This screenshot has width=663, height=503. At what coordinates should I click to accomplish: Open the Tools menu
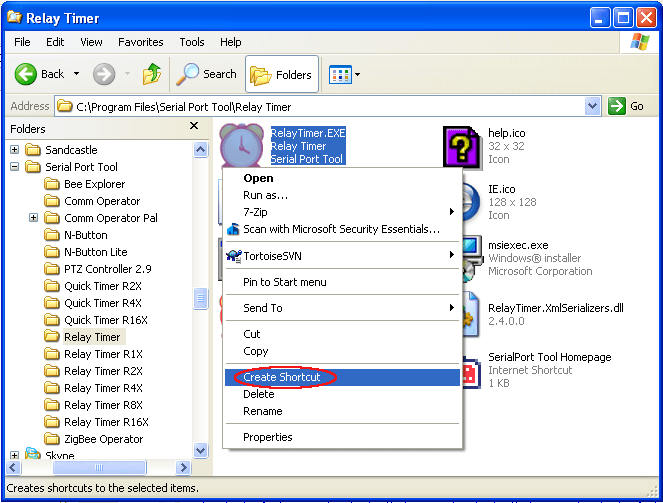192,42
